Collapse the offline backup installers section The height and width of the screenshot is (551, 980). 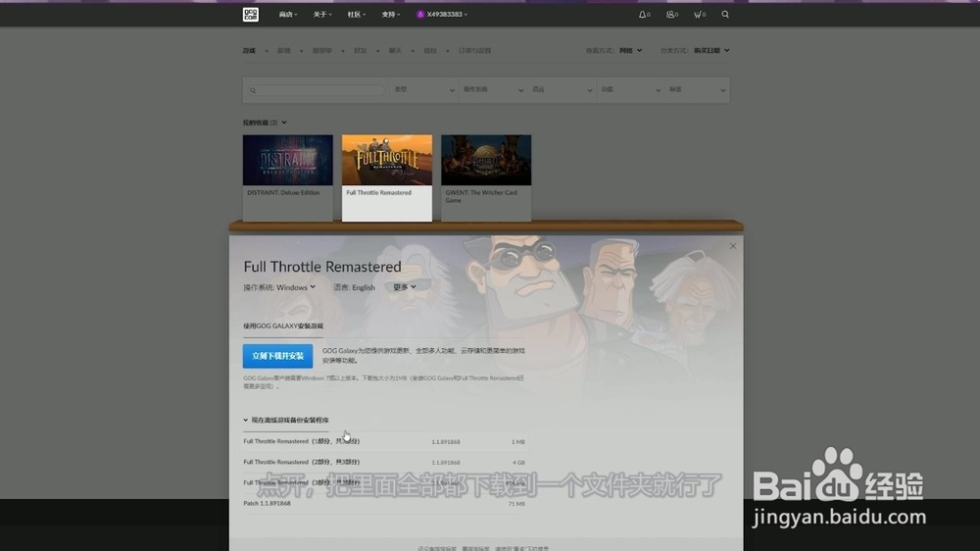[285, 420]
